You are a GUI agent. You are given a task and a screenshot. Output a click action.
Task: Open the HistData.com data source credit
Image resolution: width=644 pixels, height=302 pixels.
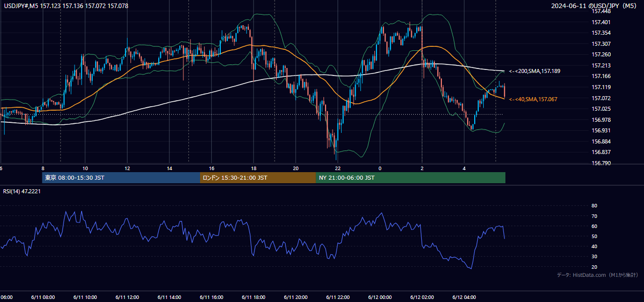(x=597, y=275)
